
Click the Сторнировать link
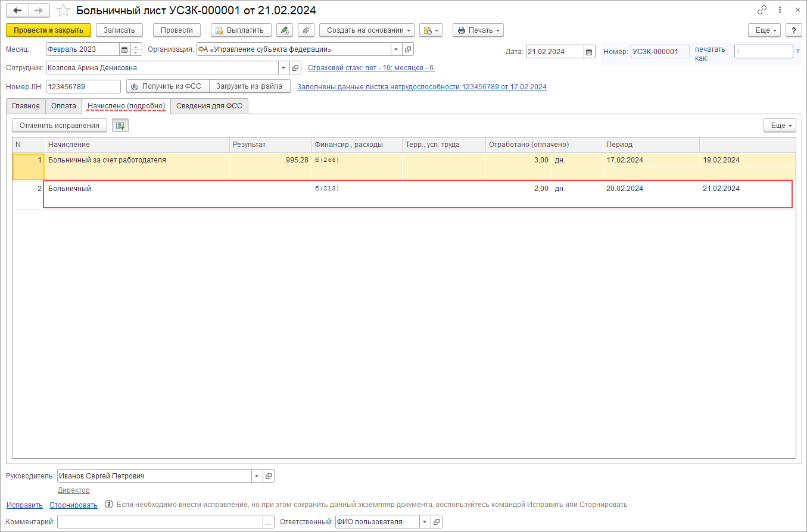73,505
